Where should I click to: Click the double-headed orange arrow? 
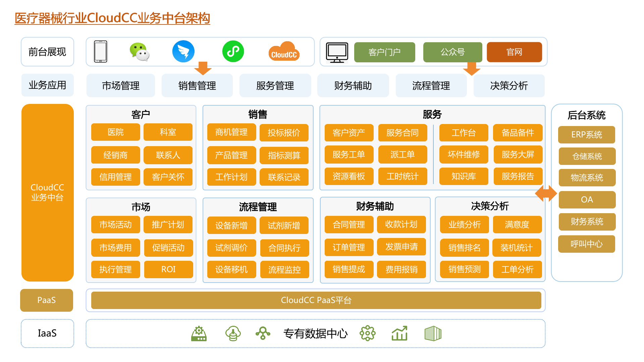[546, 193]
